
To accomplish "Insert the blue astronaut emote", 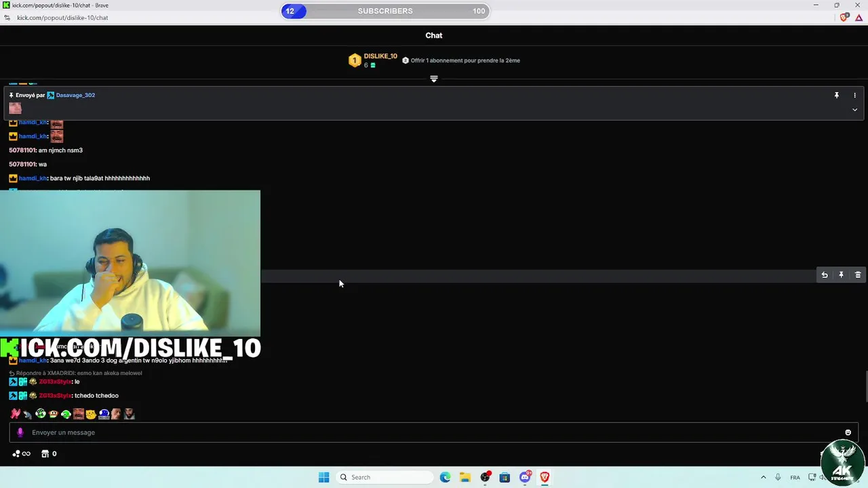I will point(104,414).
